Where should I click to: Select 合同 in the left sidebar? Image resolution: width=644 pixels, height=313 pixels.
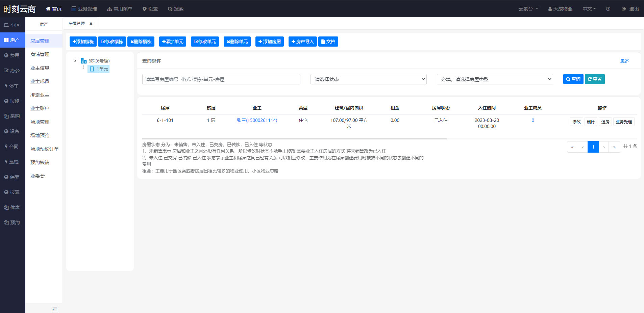click(x=13, y=147)
